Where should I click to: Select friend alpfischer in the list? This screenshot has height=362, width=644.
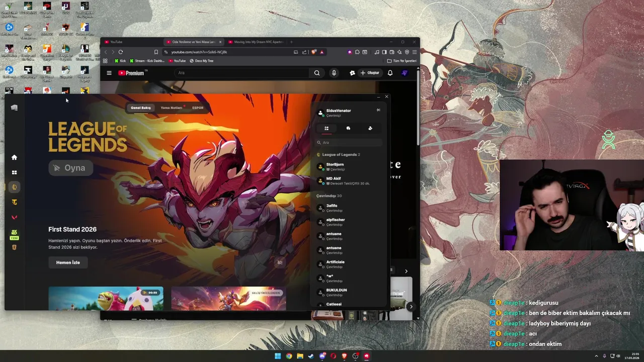349,222
